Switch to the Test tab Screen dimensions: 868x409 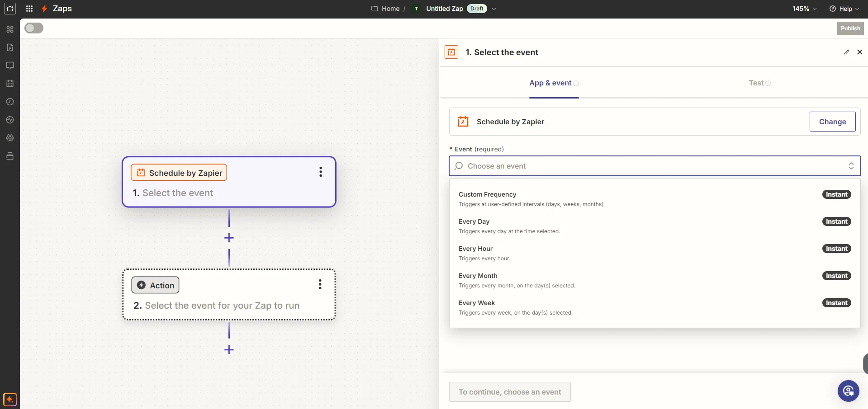(x=760, y=83)
